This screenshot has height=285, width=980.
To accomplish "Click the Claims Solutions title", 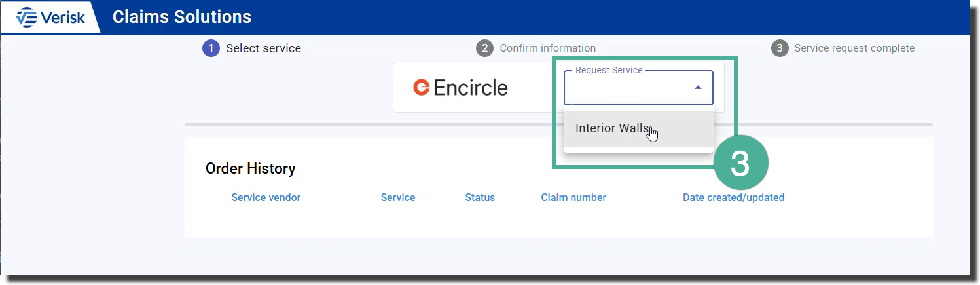I will (182, 17).
